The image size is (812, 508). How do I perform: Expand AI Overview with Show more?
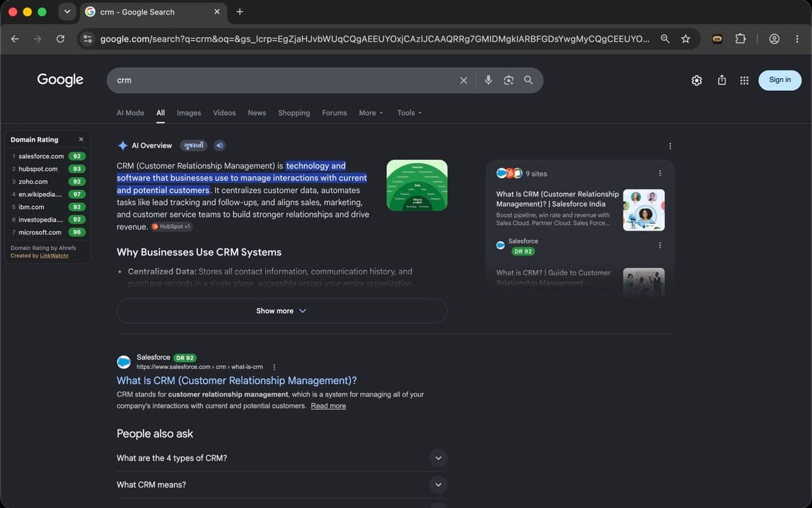282,311
